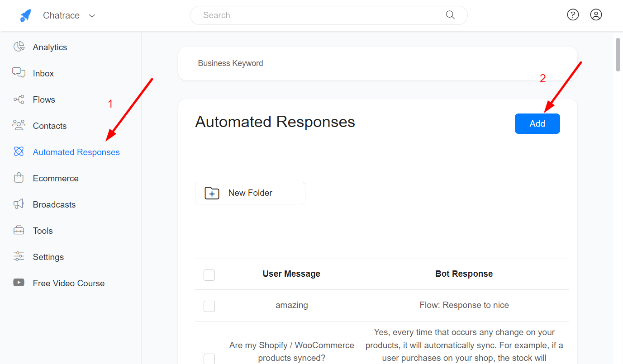Check the select-all checkbox in table header
The height and width of the screenshot is (364, 623).
[209, 274]
